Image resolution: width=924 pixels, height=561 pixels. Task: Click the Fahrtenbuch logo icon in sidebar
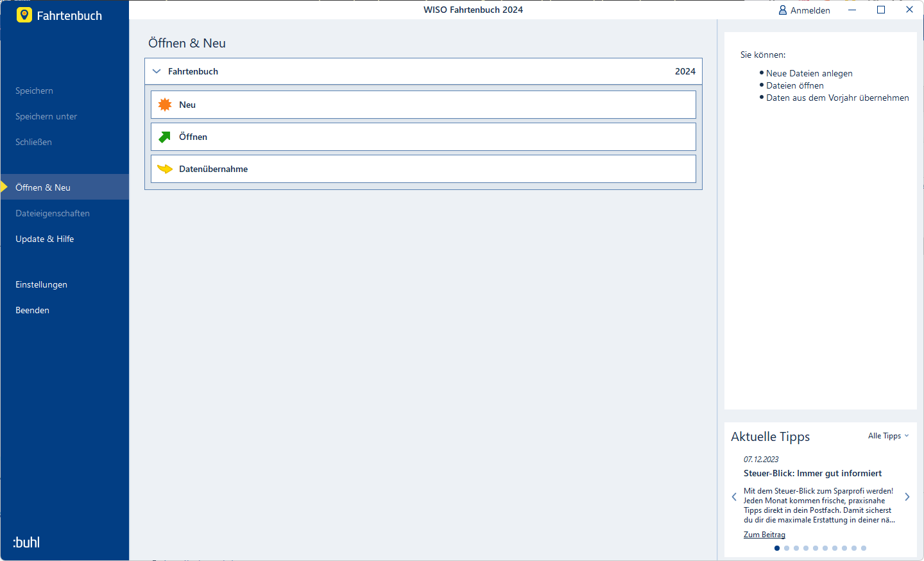(x=24, y=15)
